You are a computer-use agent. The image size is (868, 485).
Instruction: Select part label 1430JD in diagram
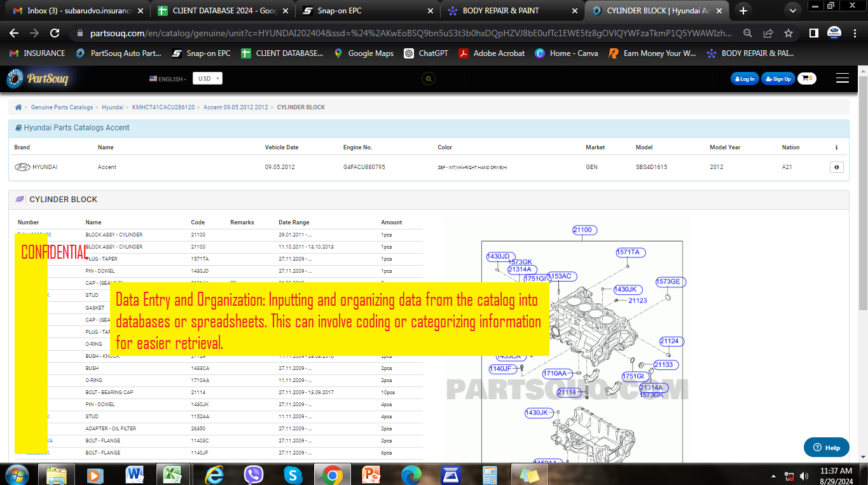pos(500,257)
